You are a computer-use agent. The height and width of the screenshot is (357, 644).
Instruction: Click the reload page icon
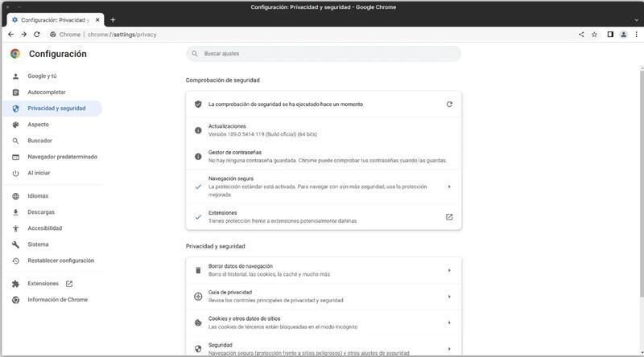pos(37,35)
